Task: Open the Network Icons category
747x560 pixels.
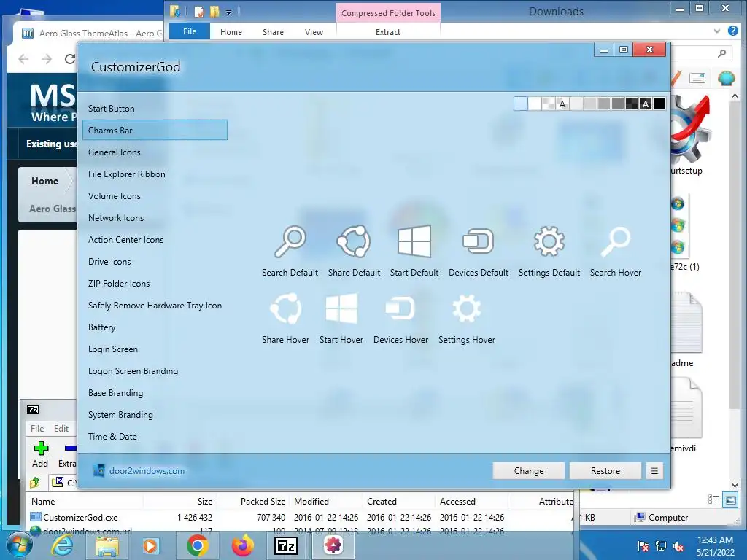Action: 155,218
